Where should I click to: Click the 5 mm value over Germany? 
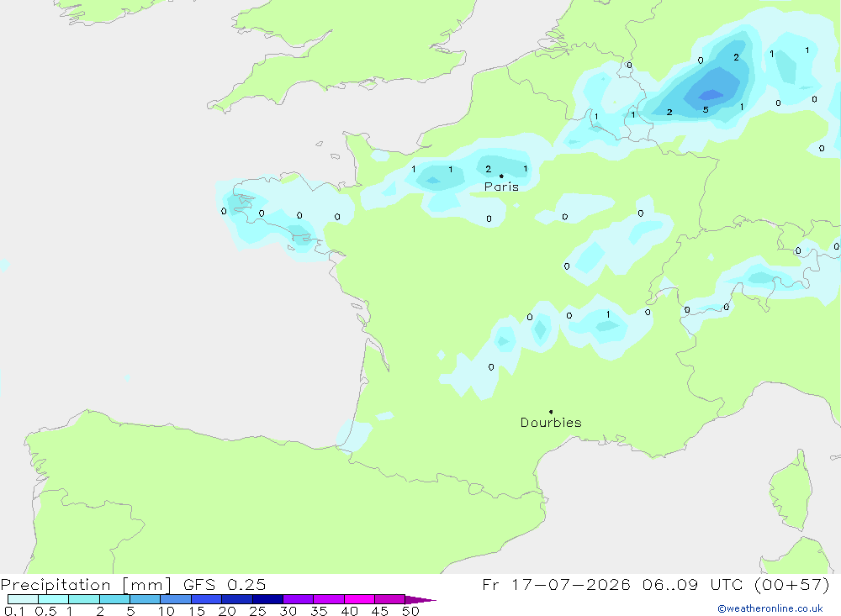pyautogui.click(x=706, y=110)
